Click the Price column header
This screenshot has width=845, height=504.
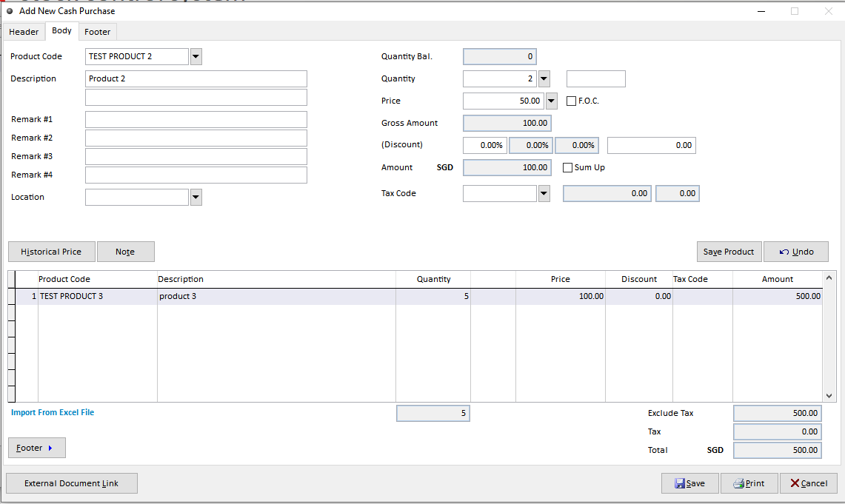561,279
